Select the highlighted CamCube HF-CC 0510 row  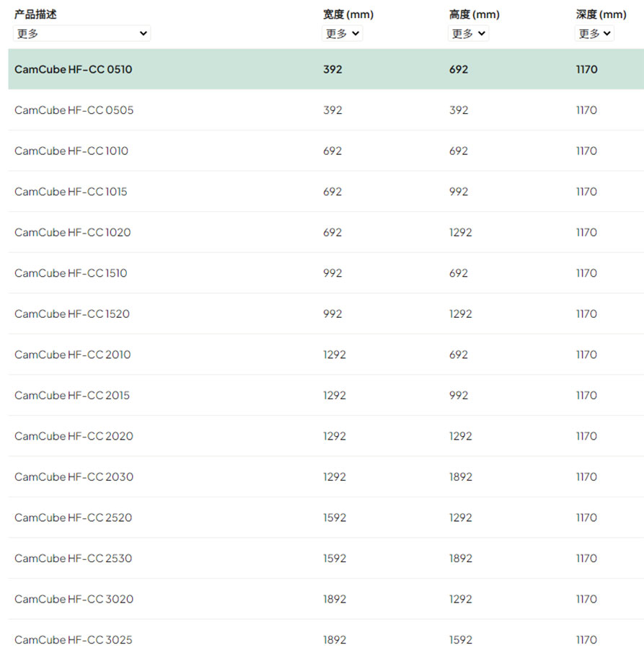(326, 69)
